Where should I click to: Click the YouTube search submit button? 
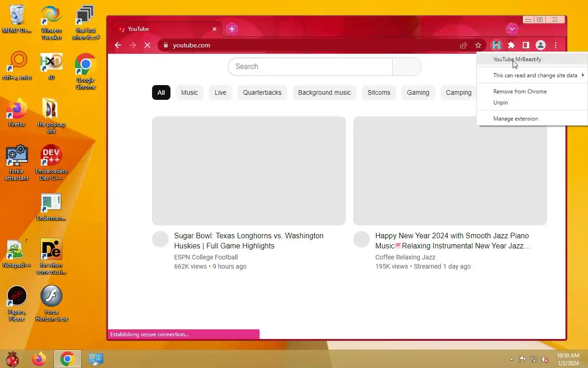pyautogui.click(x=407, y=66)
